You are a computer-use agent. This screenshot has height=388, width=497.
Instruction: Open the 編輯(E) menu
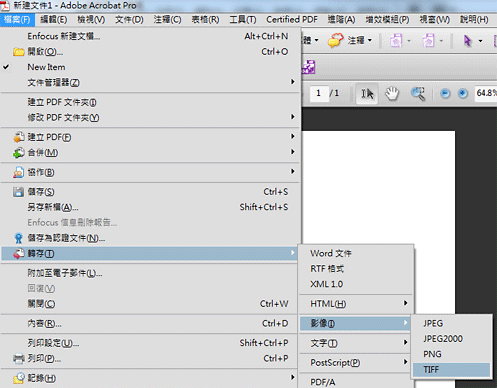tap(54, 20)
